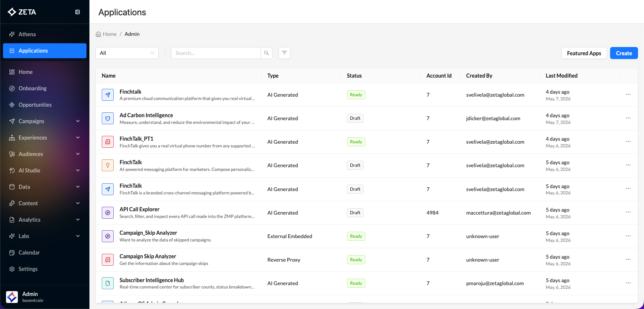This screenshot has width=644, height=309.
Task: Click the Ready status of FinchTalk_PT1
Action: 356,142
